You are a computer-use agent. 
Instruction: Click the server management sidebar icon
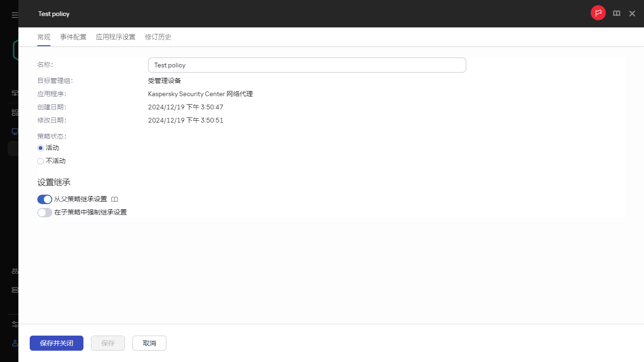[x=14, y=290]
